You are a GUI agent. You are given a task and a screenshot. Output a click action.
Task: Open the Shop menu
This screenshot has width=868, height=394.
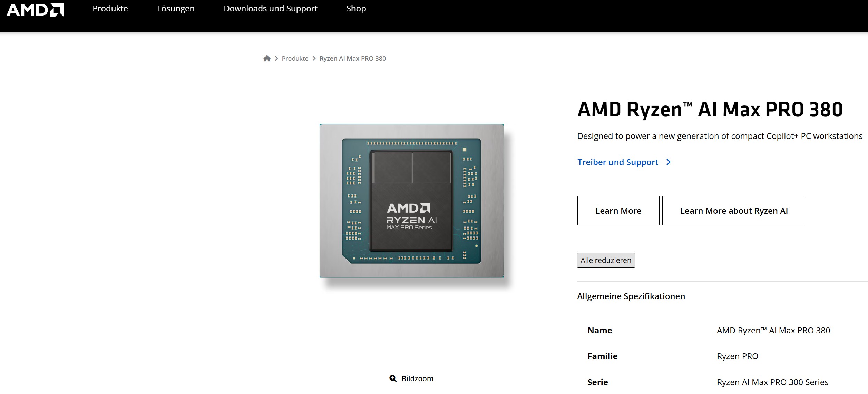[355, 8]
